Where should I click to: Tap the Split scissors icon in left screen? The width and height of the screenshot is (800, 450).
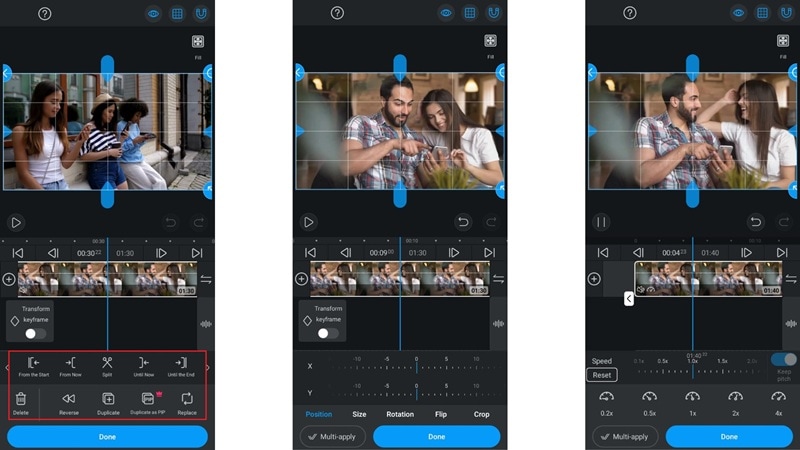(x=107, y=363)
